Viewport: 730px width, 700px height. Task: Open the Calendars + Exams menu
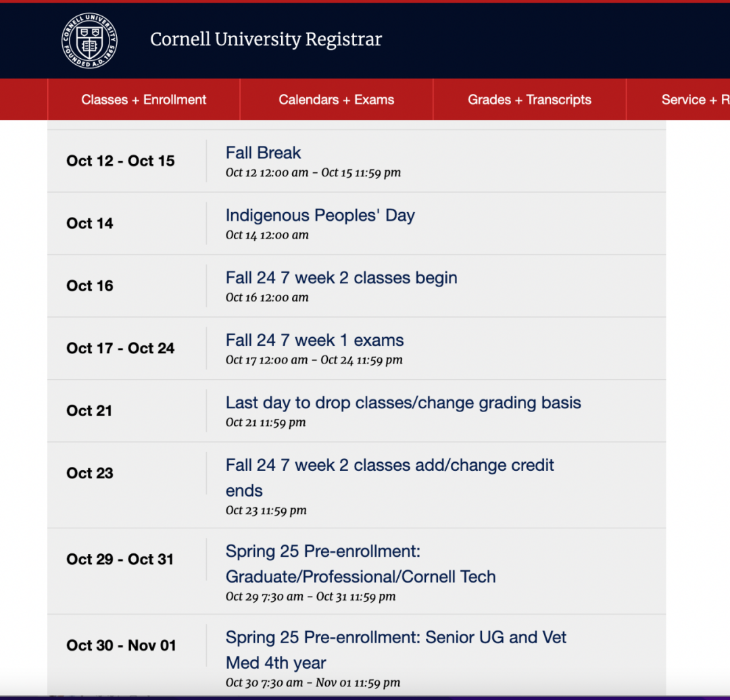click(336, 99)
